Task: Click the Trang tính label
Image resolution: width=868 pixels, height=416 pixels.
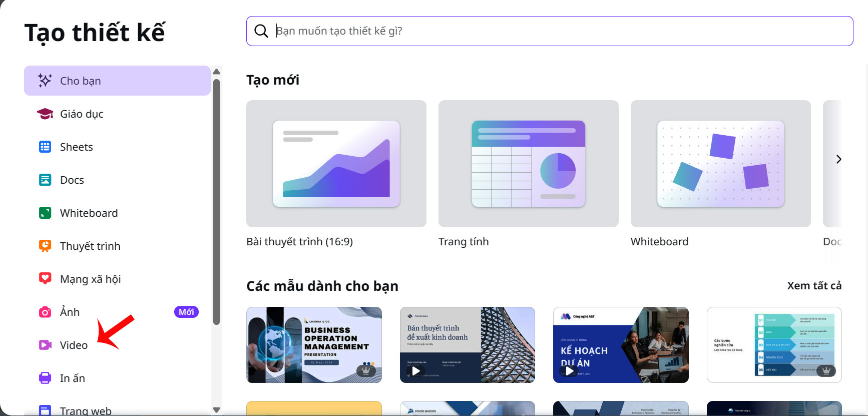Action: click(x=464, y=242)
